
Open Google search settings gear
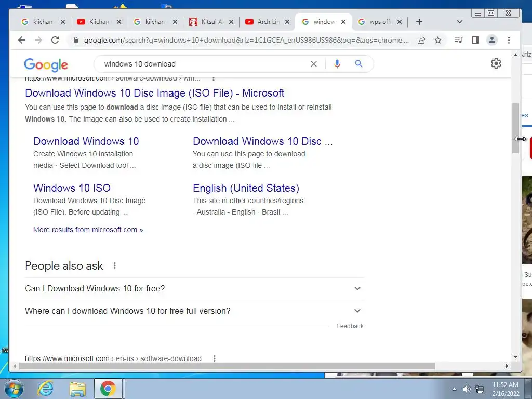pyautogui.click(x=496, y=63)
